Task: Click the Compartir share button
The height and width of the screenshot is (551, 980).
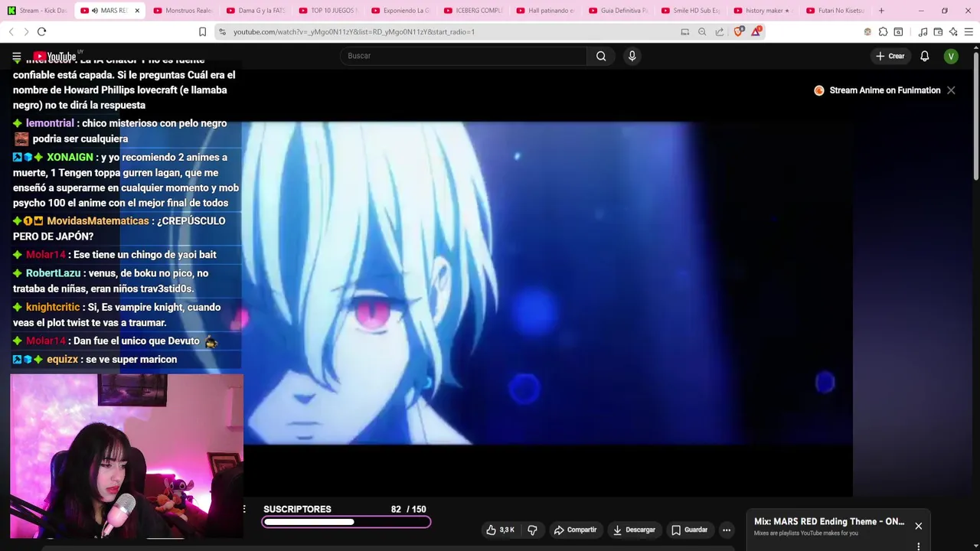Action: pos(575,530)
